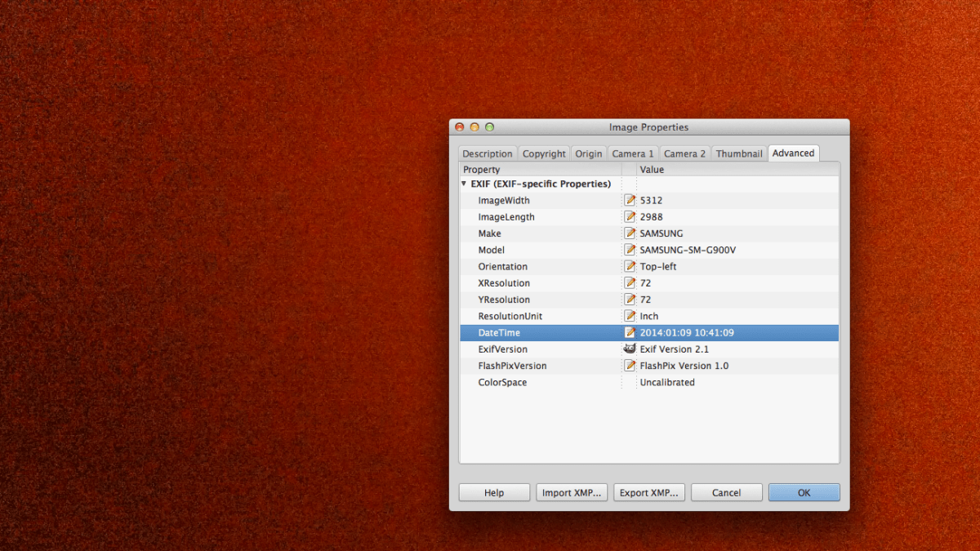Click the edit icon next to Model value

click(630, 250)
